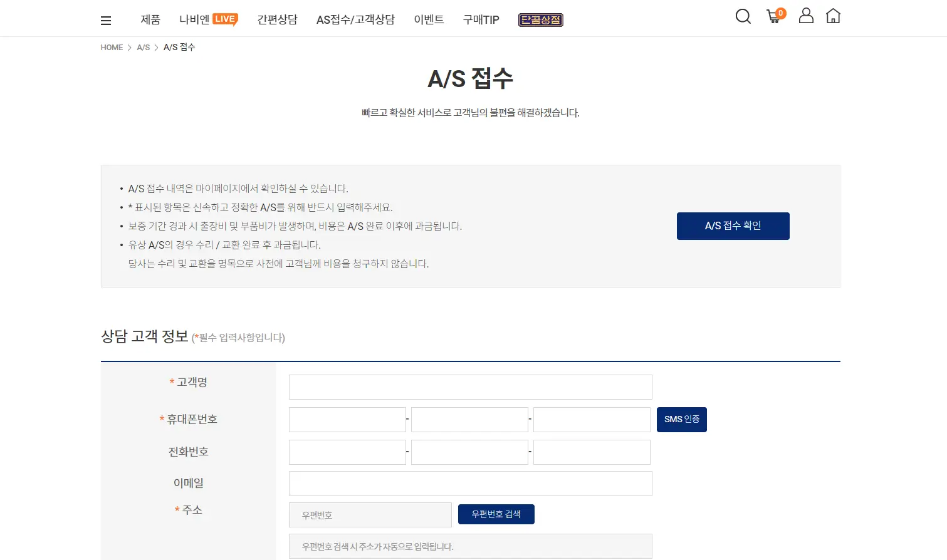Image resolution: width=947 pixels, height=560 pixels.
Task: Open the hamburger navigation menu
Action: pyautogui.click(x=105, y=19)
